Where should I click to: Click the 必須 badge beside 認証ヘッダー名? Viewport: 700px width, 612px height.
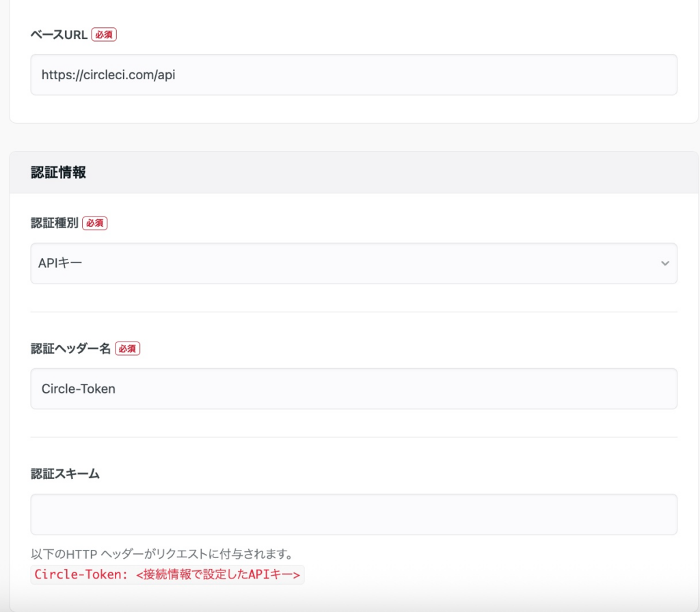(127, 348)
